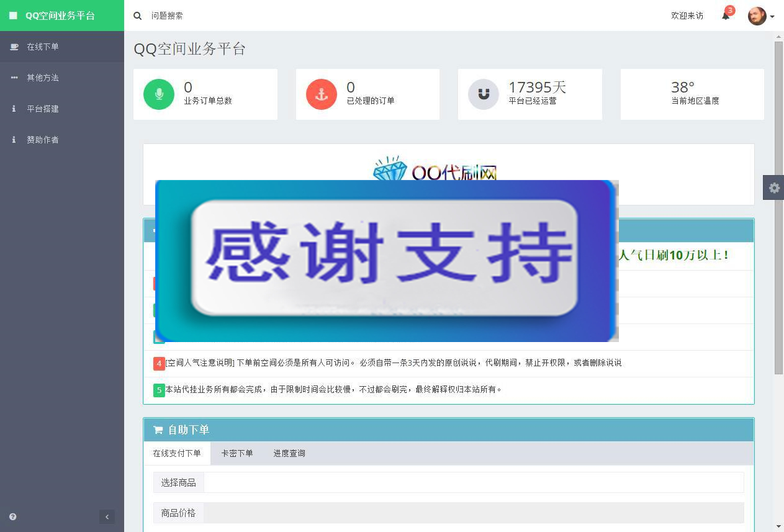The image size is (784, 532).
Task: Click the 本站代挂业务 notice line
Action: [333, 390]
